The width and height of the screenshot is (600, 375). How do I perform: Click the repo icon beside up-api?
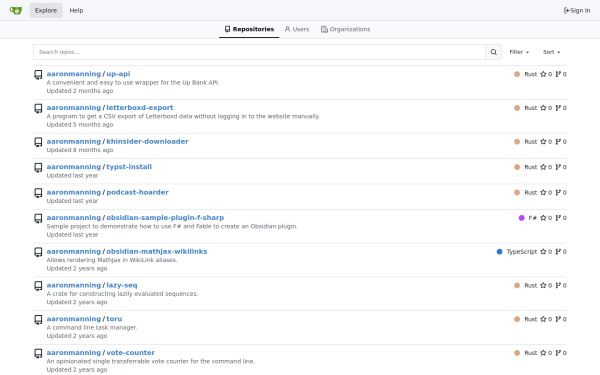(x=38, y=75)
